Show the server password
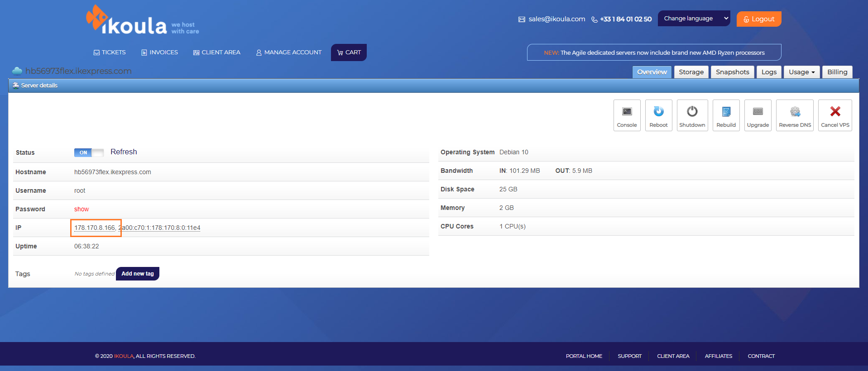The width and height of the screenshot is (868, 371). tap(82, 209)
